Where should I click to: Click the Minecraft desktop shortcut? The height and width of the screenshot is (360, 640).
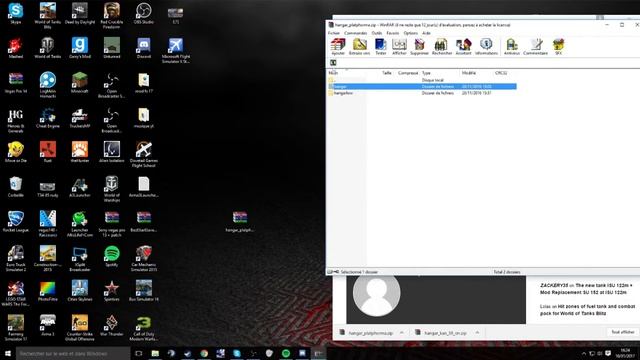click(80, 83)
